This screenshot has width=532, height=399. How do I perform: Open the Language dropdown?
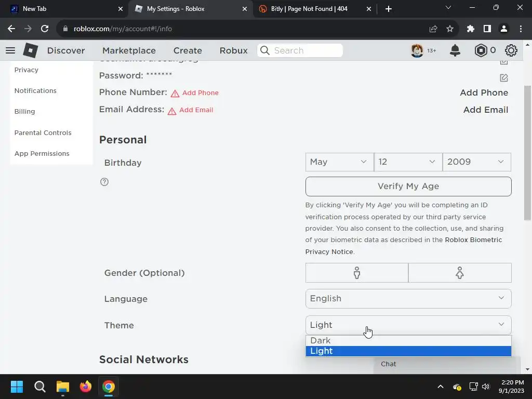(408, 299)
